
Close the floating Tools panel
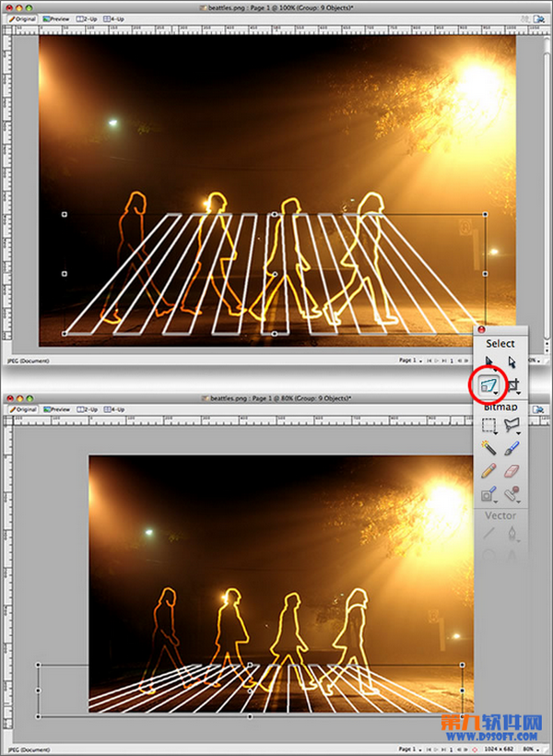(x=480, y=330)
